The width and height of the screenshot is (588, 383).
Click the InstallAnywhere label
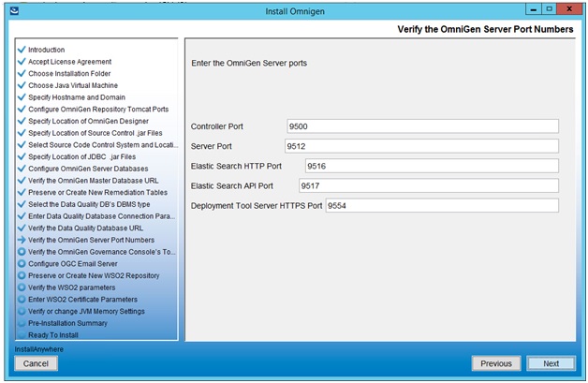point(39,349)
